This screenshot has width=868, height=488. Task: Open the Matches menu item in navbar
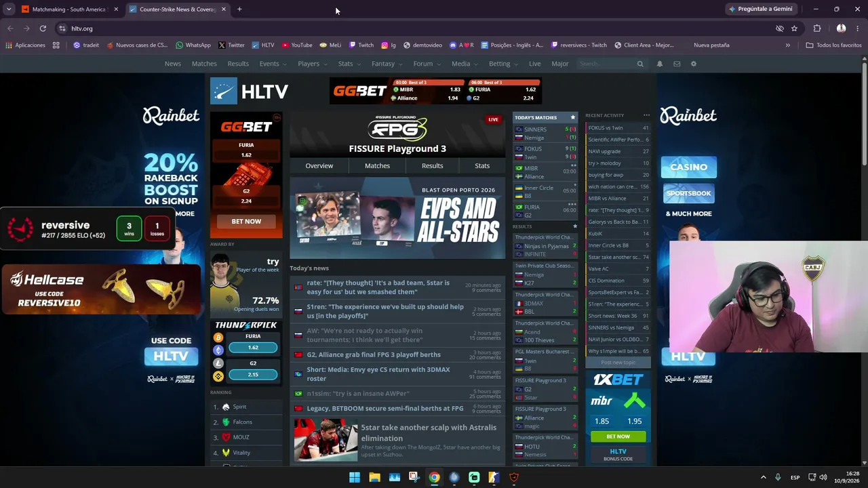click(204, 64)
